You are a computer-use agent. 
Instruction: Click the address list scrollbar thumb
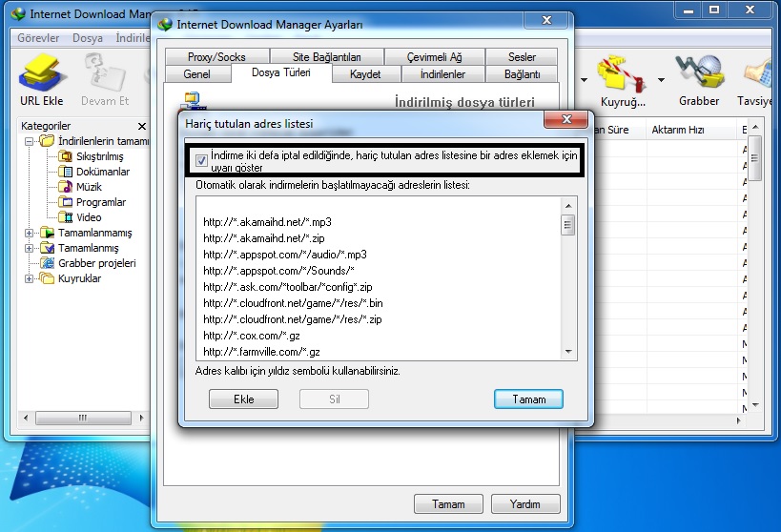point(567,225)
